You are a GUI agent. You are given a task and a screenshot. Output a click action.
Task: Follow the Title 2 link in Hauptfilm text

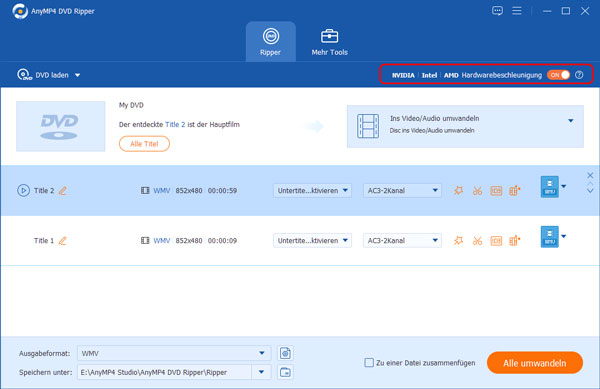tap(175, 124)
